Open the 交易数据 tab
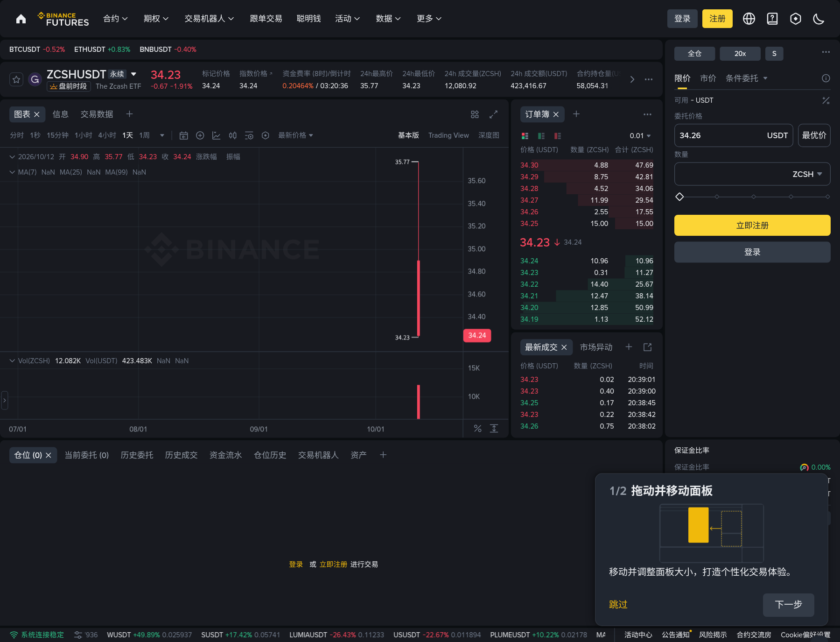The height and width of the screenshot is (642, 840). point(97,114)
